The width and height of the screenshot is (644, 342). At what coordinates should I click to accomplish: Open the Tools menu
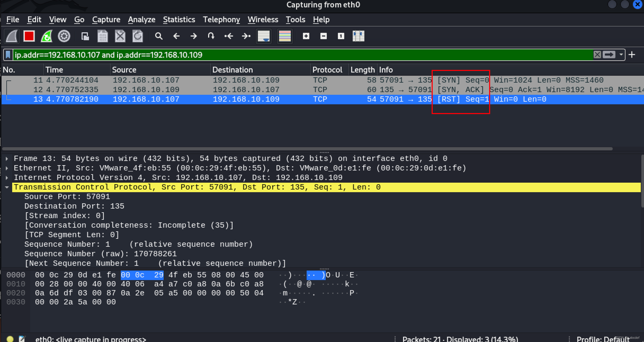(296, 20)
